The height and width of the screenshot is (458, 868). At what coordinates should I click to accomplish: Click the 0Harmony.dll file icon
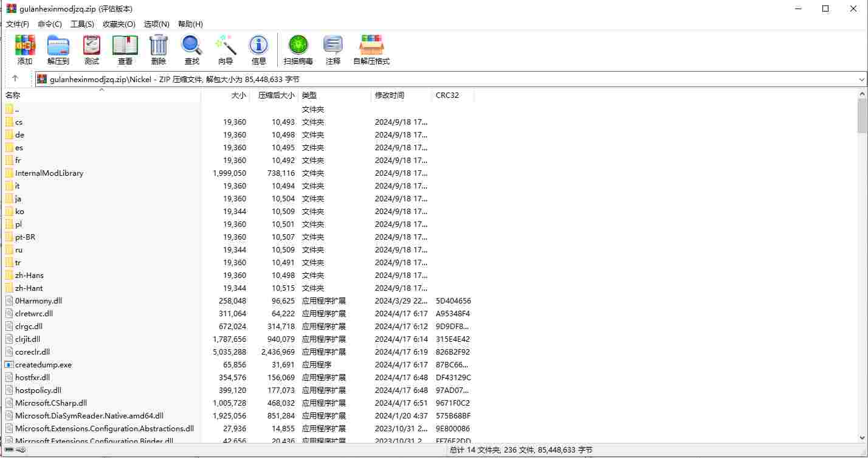9,300
